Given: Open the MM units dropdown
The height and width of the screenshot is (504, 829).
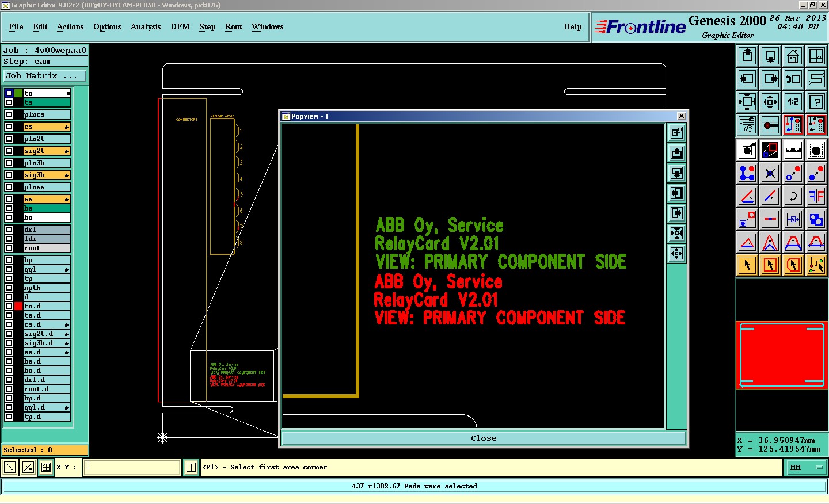Looking at the screenshot, I should [x=806, y=468].
